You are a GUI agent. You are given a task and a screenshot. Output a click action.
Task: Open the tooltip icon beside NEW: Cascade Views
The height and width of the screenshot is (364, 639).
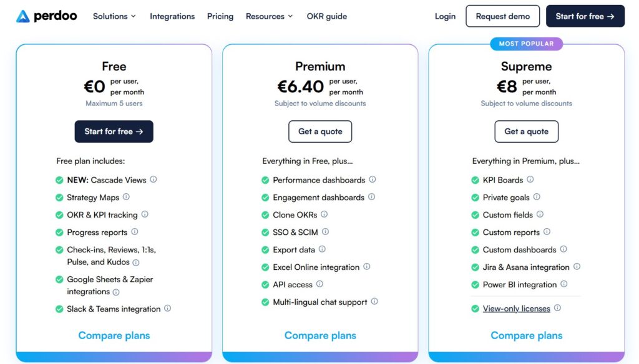[152, 180]
